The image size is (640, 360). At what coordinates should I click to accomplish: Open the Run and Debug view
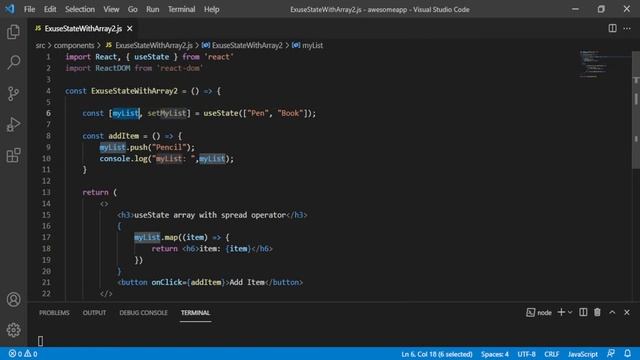[x=13, y=124]
